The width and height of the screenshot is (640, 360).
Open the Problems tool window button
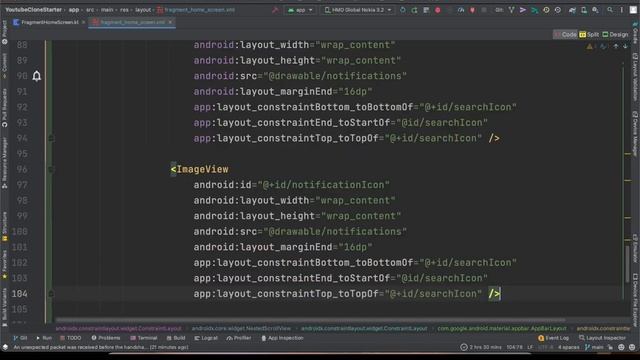pyautogui.click(x=106, y=338)
